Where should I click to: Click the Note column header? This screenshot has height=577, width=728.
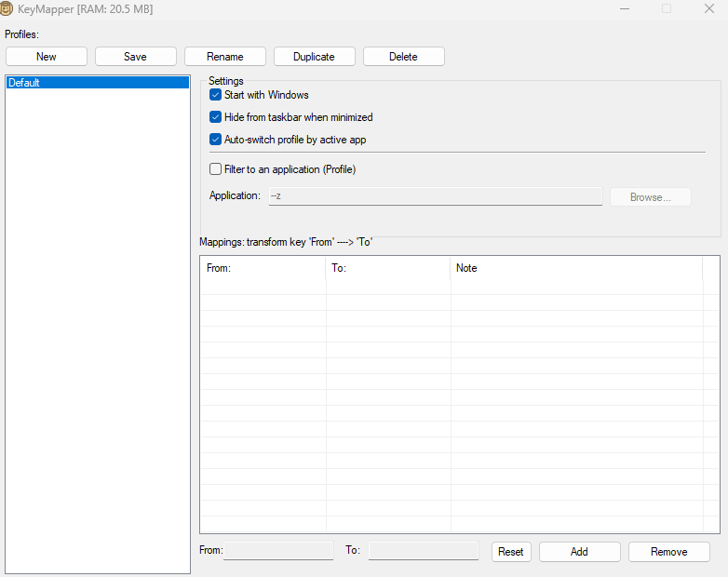(x=576, y=268)
